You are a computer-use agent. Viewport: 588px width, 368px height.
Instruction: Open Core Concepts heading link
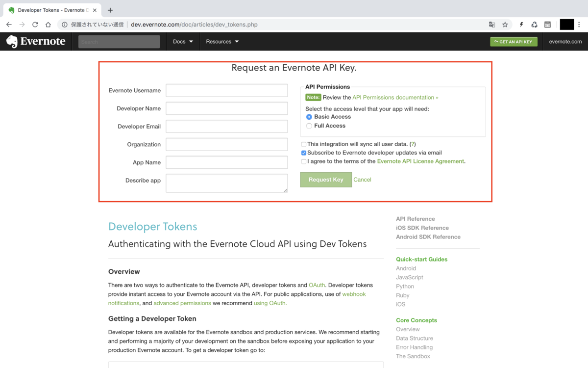[416, 320]
